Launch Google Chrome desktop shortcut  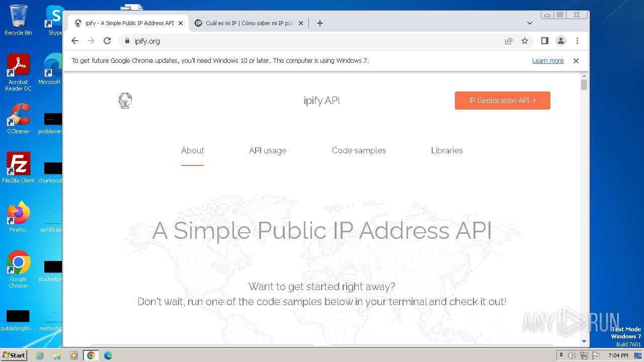click(18, 269)
